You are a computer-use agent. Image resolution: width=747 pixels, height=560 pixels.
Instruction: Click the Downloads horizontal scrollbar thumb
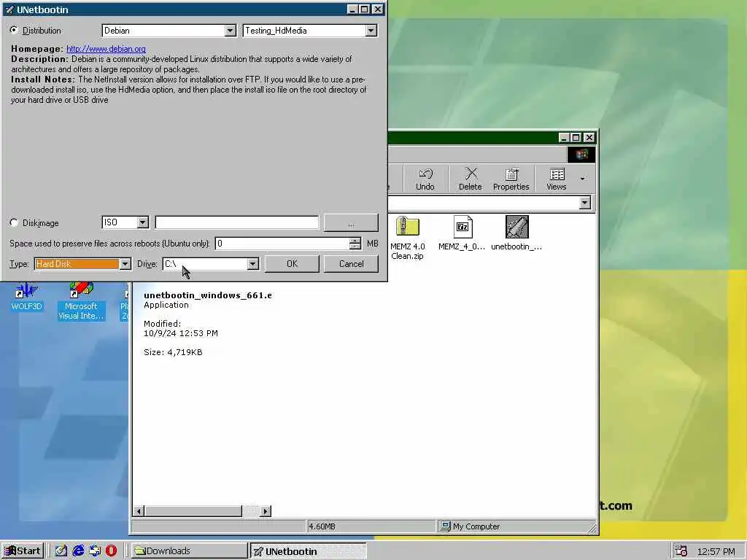tap(193, 511)
